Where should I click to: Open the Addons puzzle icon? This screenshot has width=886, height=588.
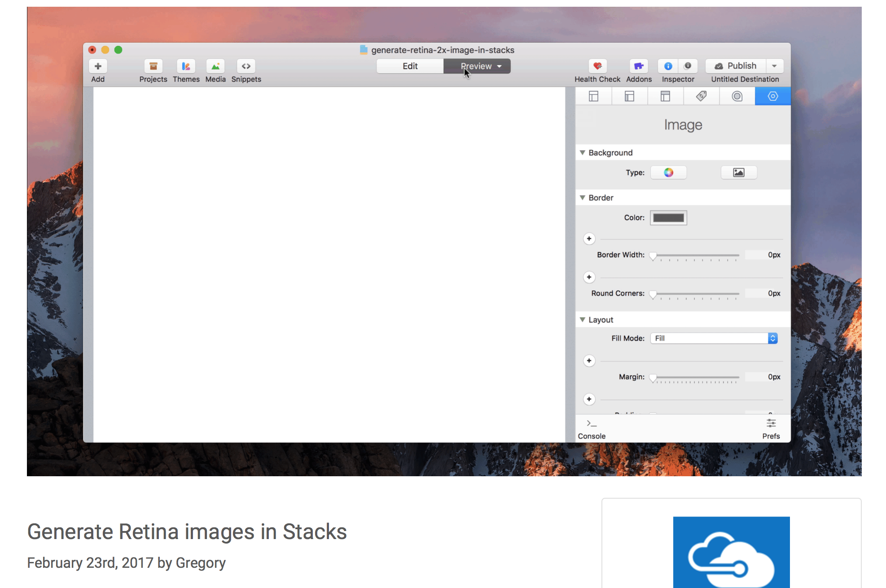click(639, 66)
